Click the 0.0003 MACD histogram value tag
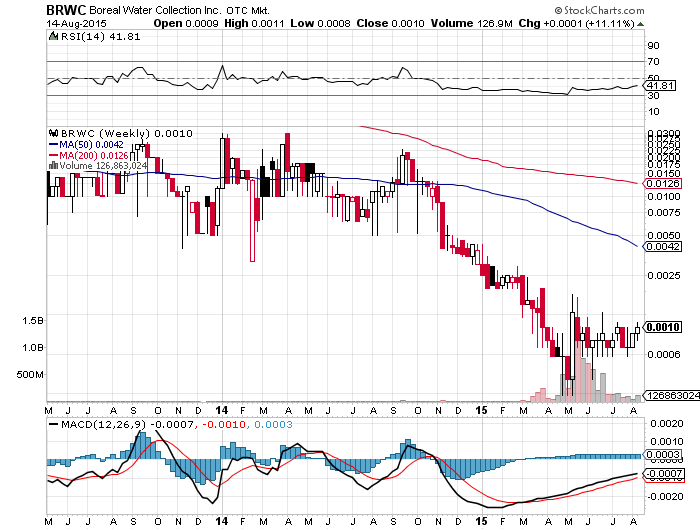Image resolution: width=700 pixels, height=530 pixels. click(662, 455)
